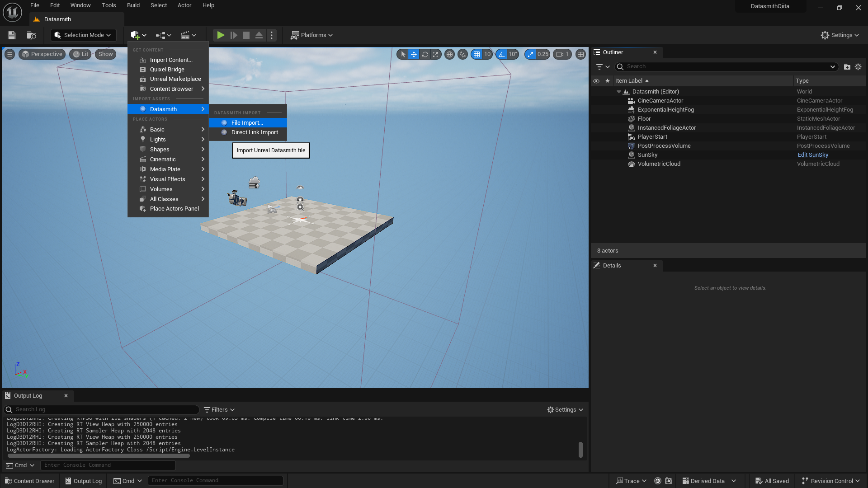Click the Edit SunSky link in the Outliner
Image resolution: width=868 pixels, height=488 pixels.
pos(813,155)
